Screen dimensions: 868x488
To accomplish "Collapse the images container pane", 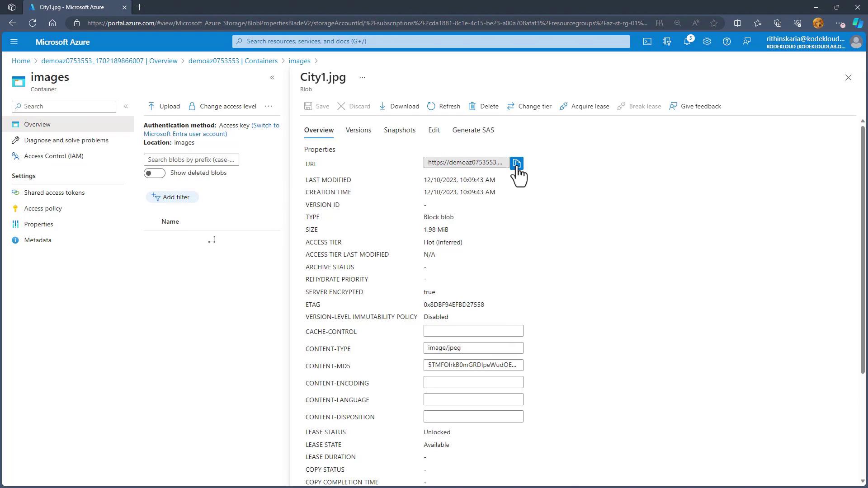I will coord(272,78).
